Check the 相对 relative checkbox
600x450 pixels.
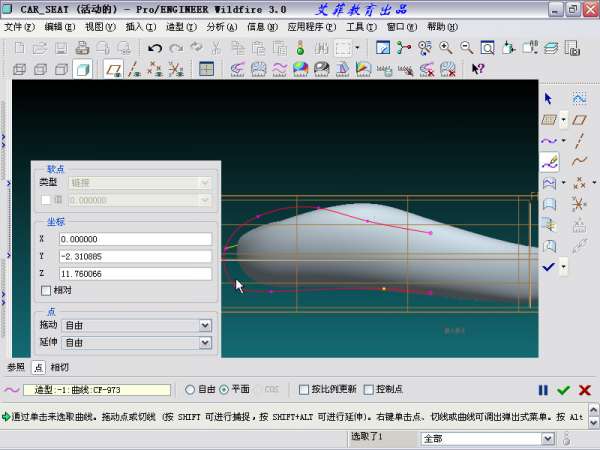coord(46,290)
